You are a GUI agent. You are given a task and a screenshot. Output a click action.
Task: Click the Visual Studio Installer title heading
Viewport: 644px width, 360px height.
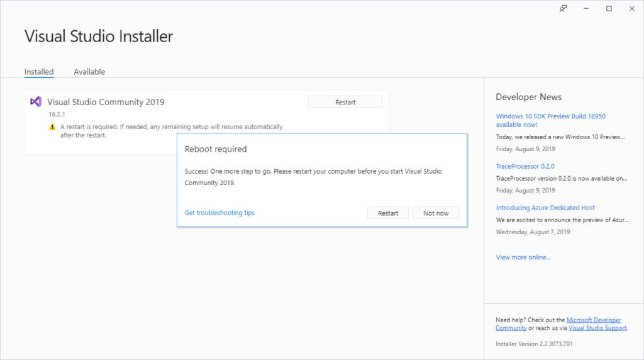[99, 36]
